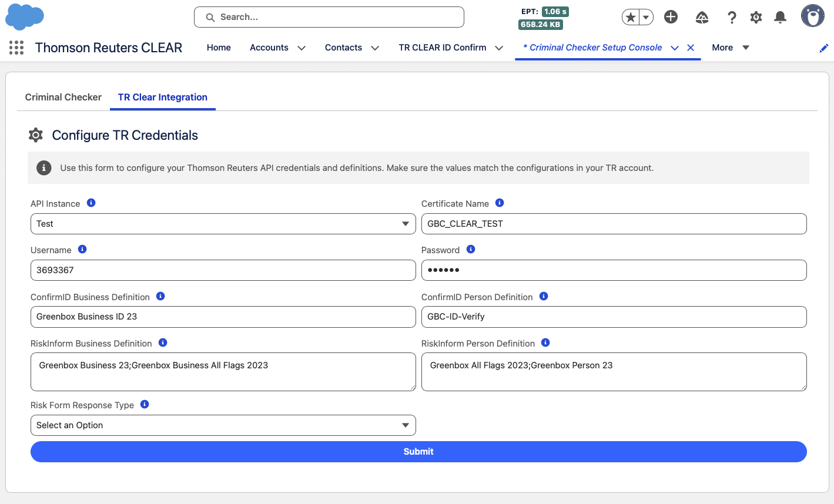Click the Favorites star icon
Screen dimensions: 834x504
pyautogui.click(x=631, y=18)
